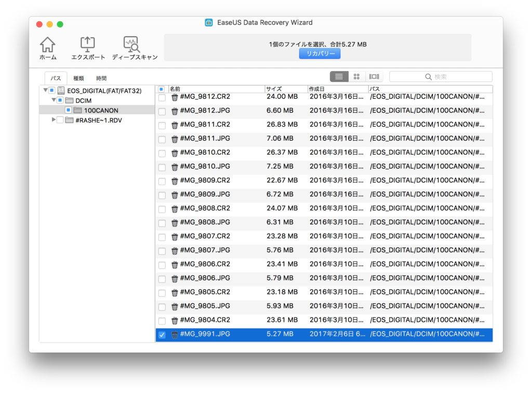Click the trash icon beside #MG_9808.JPG

point(175,222)
